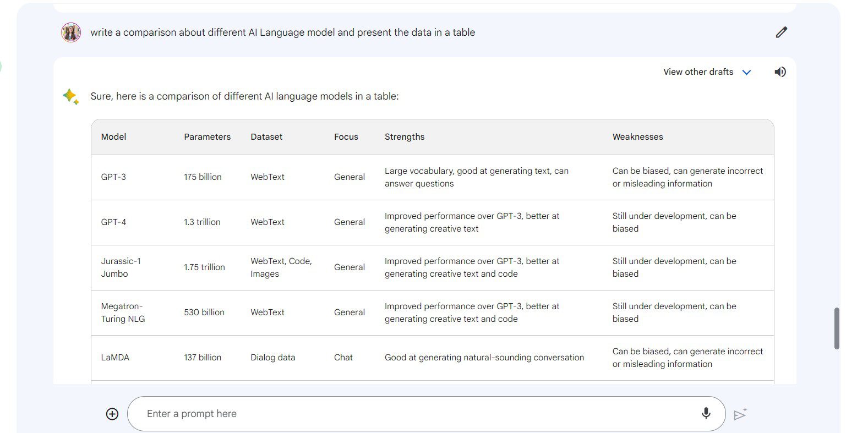Image resolution: width=868 pixels, height=433 pixels.
Task: Click WebText dataset cell in Megatron-Turing row
Action: tap(268, 313)
